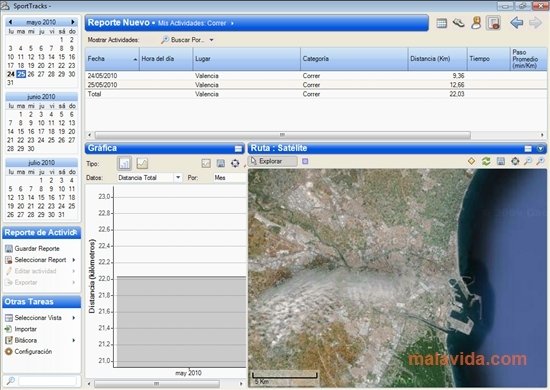Image resolution: width=550 pixels, height=390 pixels.
Task: Open Bitácora submenu
Action: click(40, 340)
